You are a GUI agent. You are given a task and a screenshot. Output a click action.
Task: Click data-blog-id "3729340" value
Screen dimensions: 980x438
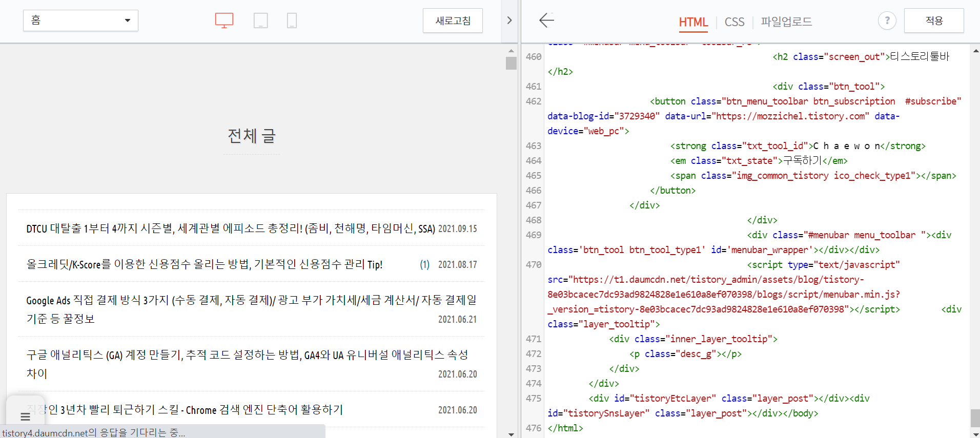(637, 116)
